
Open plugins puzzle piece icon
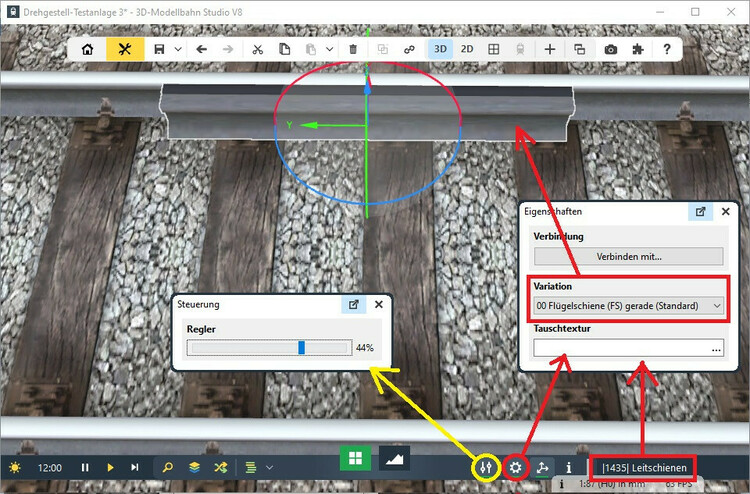[x=638, y=49]
